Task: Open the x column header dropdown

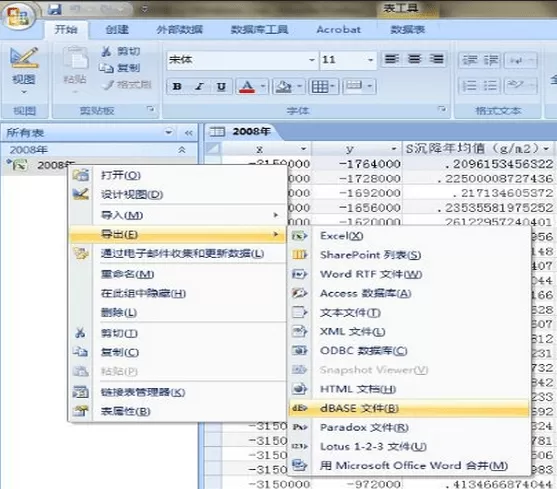Action: click(303, 149)
